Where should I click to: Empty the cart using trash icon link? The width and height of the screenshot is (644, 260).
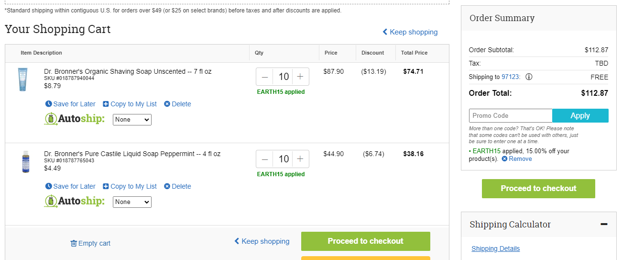click(90, 243)
